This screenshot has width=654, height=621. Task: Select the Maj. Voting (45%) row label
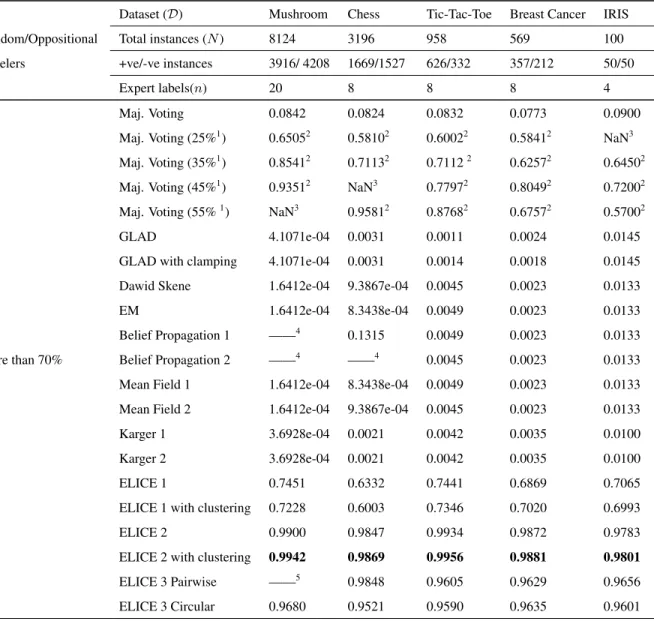point(172,187)
